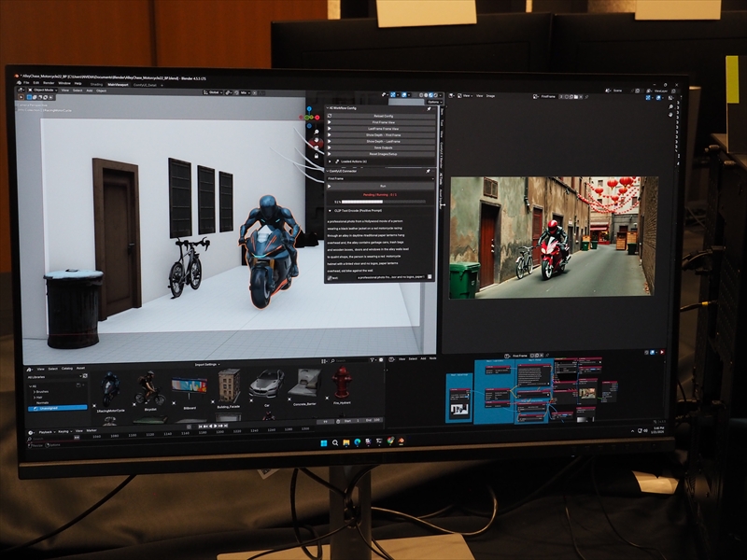Image resolution: width=747 pixels, height=560 pixels.
Task: Collapse the AI Workflow Config panel
Action: pyautogui.click(x=329, y=109)
